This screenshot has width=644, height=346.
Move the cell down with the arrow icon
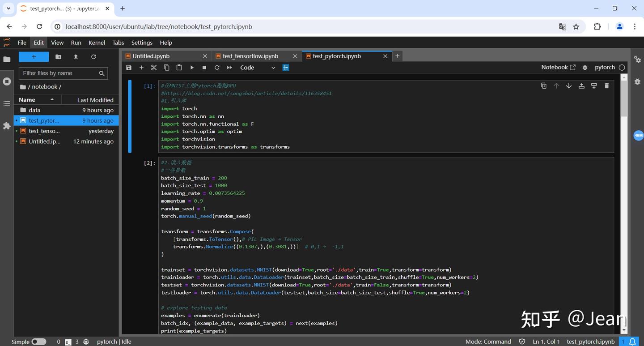pos(569,86)
